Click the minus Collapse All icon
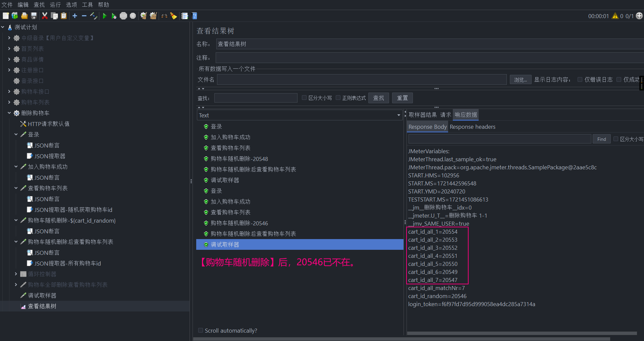 tap(84, 16)
